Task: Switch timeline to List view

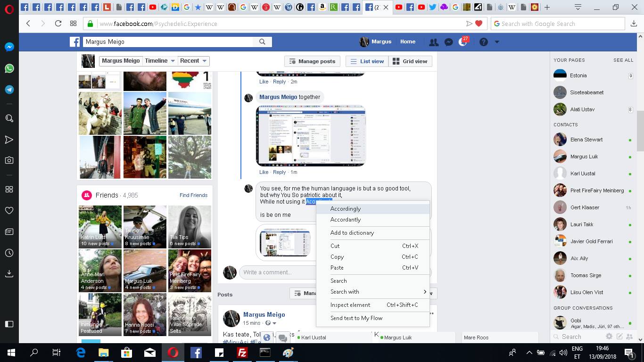Action: coord(367,61)
